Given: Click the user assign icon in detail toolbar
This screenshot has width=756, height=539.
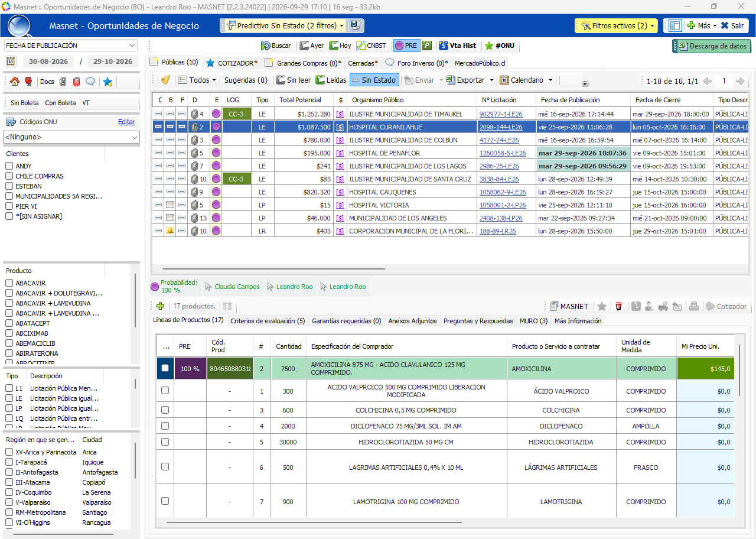Looking at the screenshot, I should coord(649,306).
